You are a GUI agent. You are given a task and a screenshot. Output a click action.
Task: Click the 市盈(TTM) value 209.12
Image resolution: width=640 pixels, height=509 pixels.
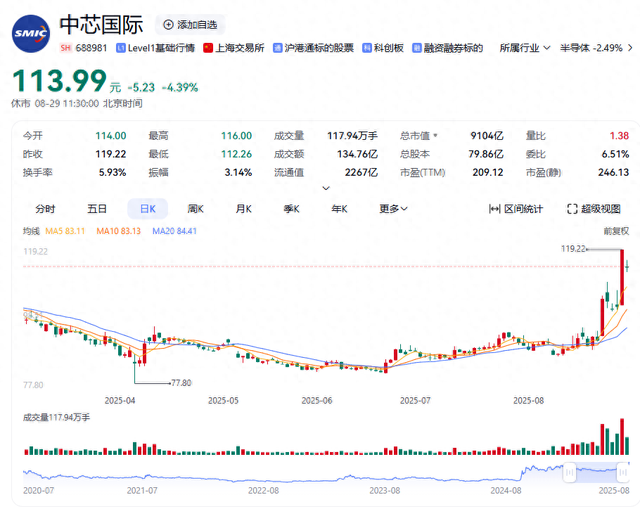[488, 172]
